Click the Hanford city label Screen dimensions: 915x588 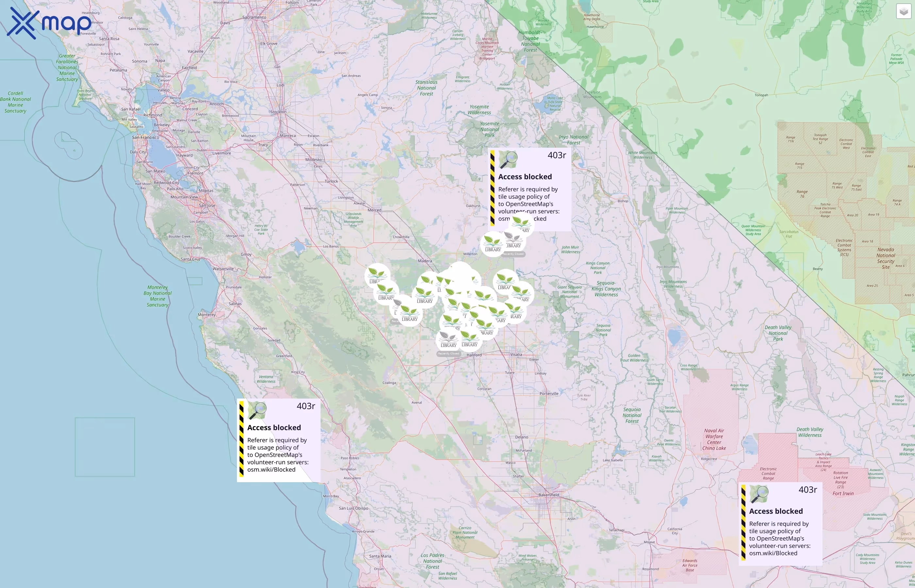coord(474,355)
